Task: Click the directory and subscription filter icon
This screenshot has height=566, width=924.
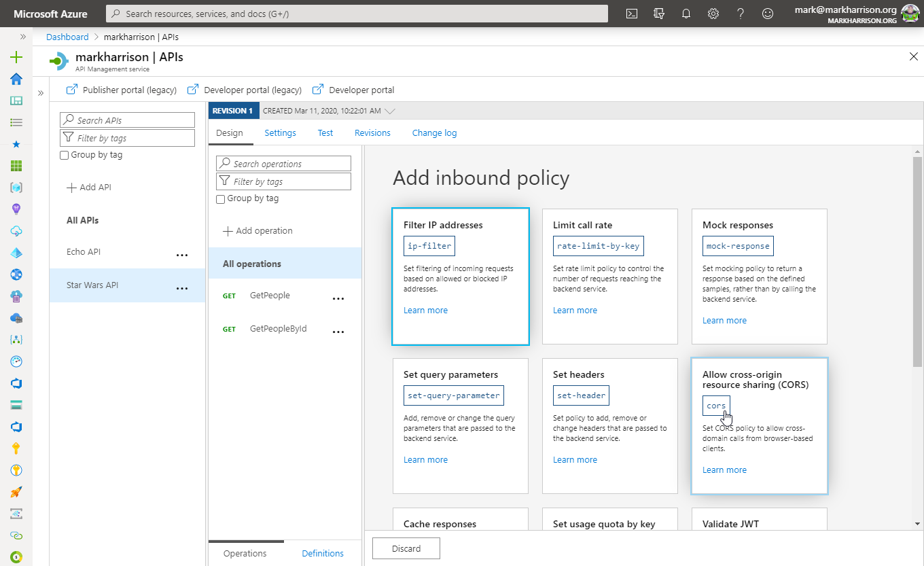Action: (658, 13)
